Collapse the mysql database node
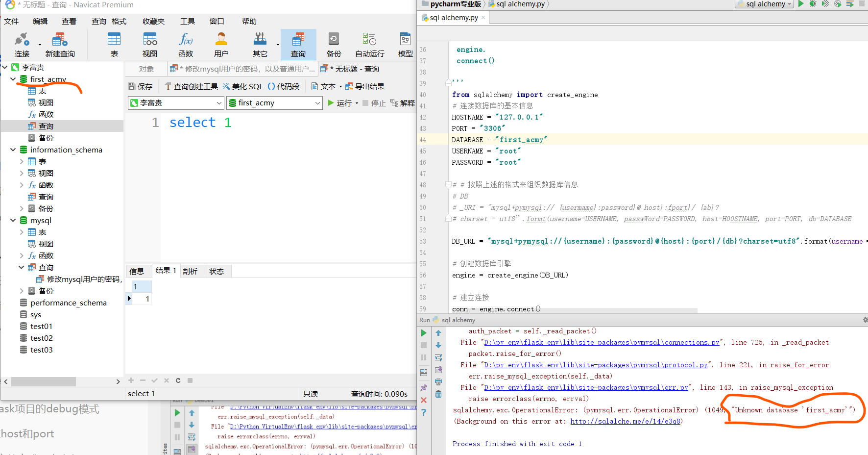 point(13,220)
